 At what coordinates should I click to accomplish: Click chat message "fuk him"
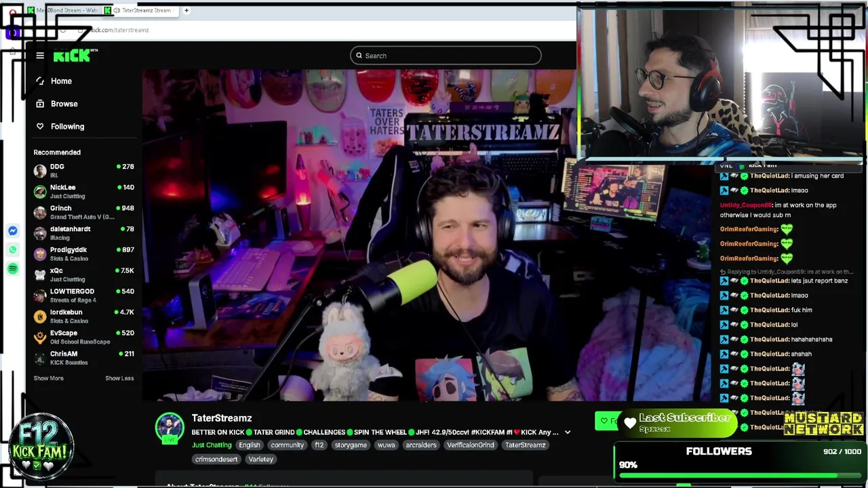click(802, 310)
